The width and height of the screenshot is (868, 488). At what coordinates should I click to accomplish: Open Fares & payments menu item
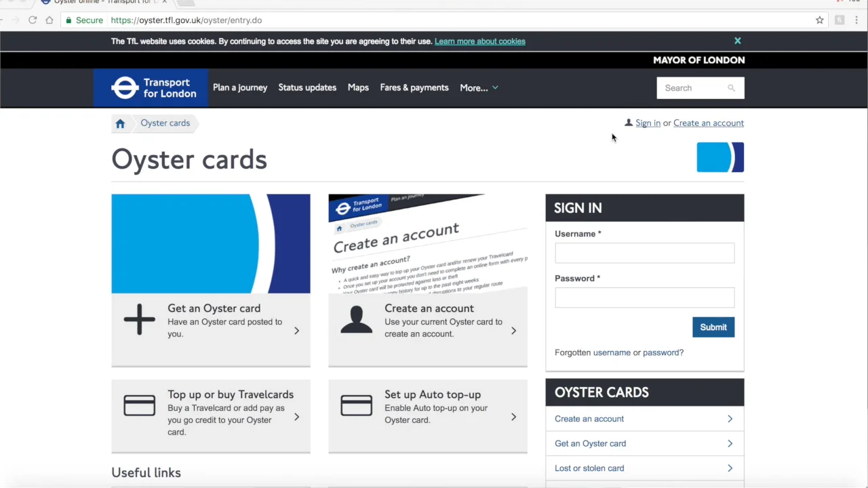click(x=414, y=87)
